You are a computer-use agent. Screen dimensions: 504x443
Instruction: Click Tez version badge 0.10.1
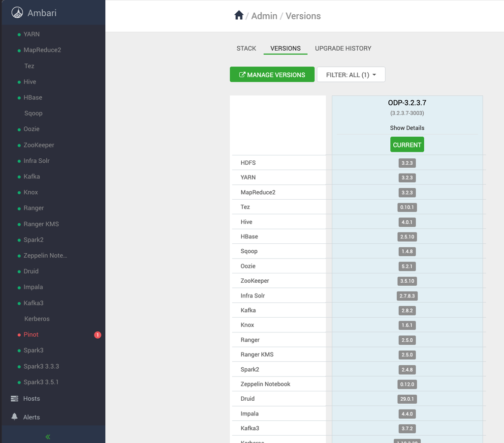[x=407, y=207]
